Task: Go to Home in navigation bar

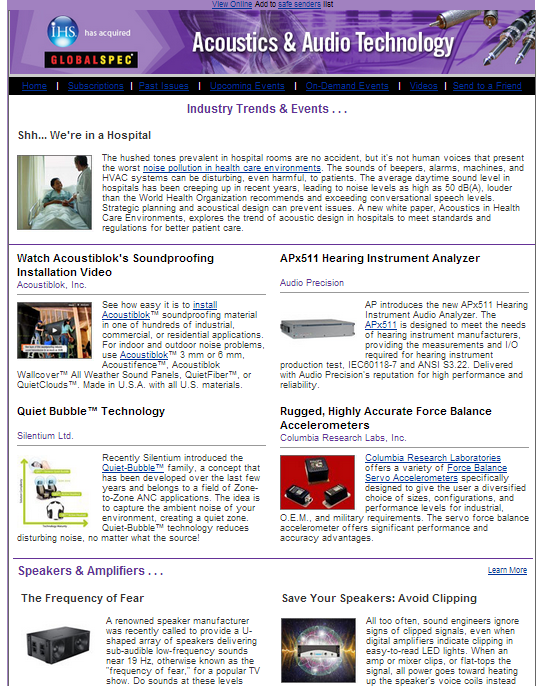Action: point(34,86)
